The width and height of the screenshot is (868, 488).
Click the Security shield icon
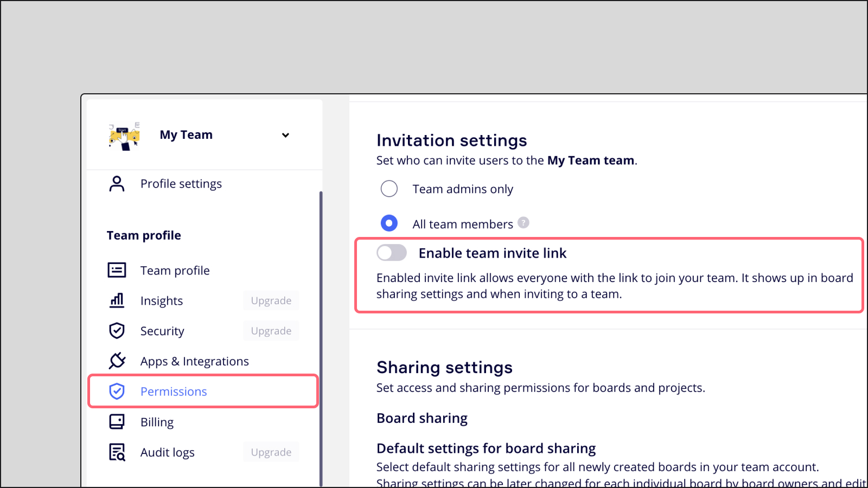[x=117, y=331]
